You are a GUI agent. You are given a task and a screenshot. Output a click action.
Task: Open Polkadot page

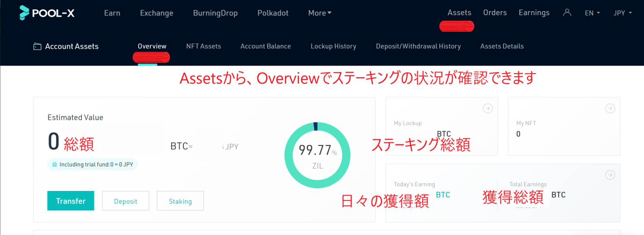[273, 13]
